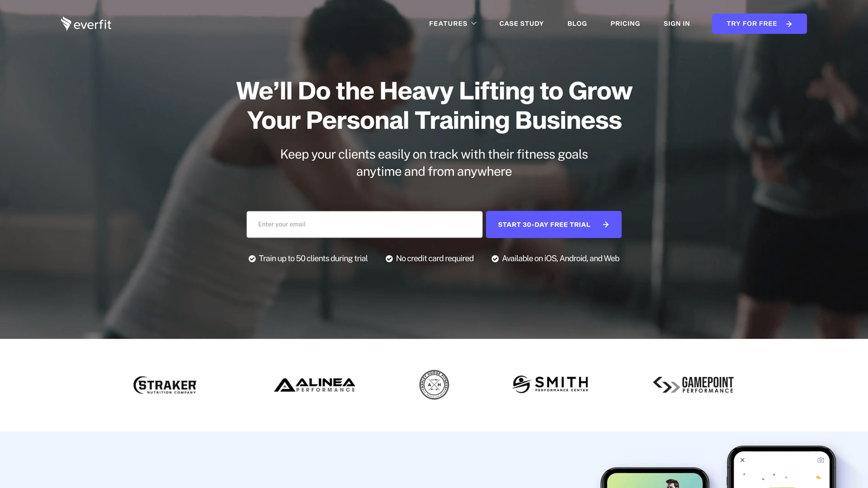Select the Sign In link

coord(677,24)
